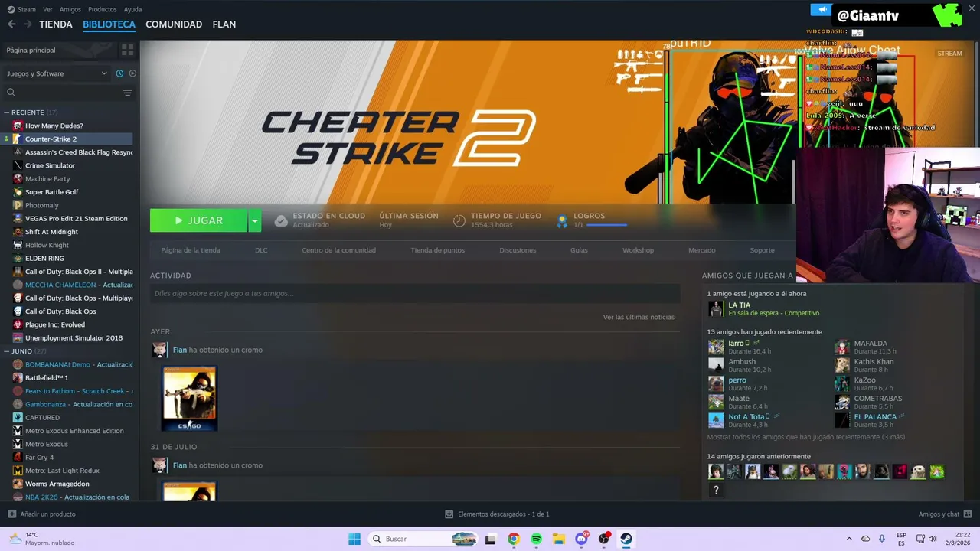The height and width of the screenshot is (551, 980).
Task: Click Añadir un producto
Action: pos(42,514)
